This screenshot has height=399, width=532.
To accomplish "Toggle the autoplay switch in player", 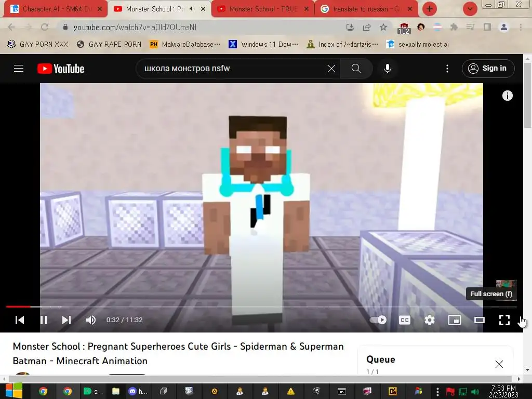I will click(378, 320).
